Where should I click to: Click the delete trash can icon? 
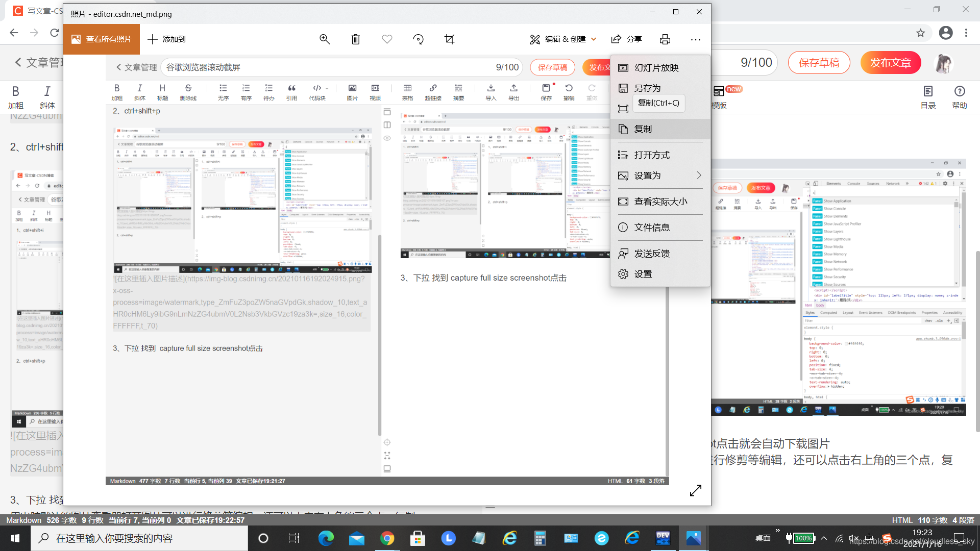click(356, 39)
